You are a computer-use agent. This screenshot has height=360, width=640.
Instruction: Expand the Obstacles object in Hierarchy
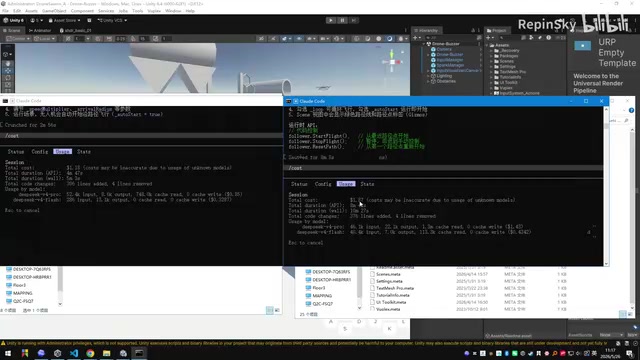(428, 81)
